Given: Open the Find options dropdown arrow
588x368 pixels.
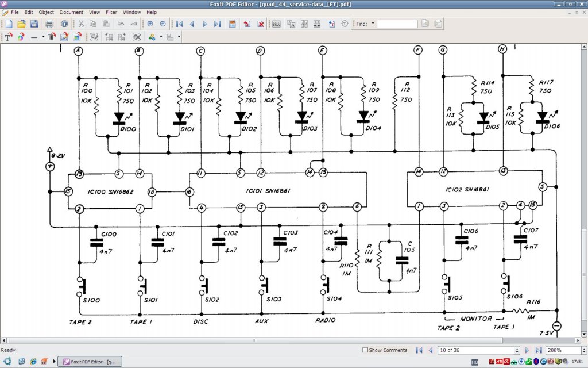Looking at the screenshot, I should pyautogui.click(x=373, y=24).
